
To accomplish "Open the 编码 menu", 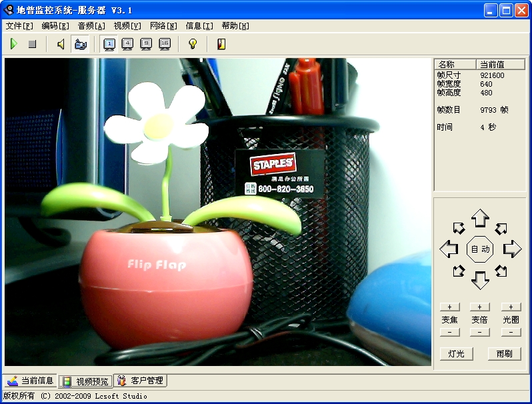I will (55, 26).
